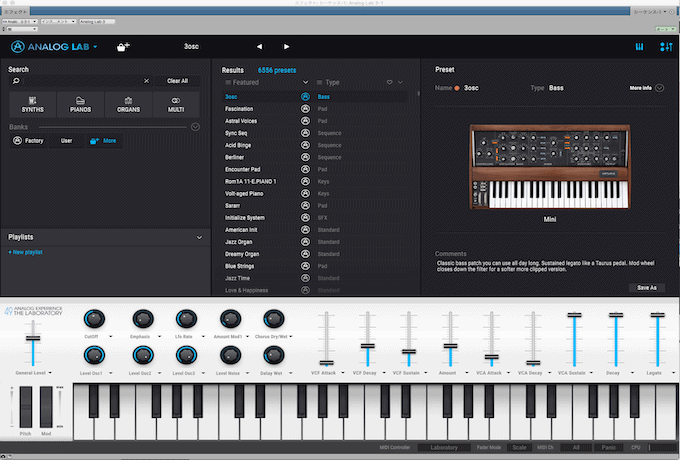This screenshot has height=460, width=680.
Task: Click the Pitch wheel
Action: point(26,408)
